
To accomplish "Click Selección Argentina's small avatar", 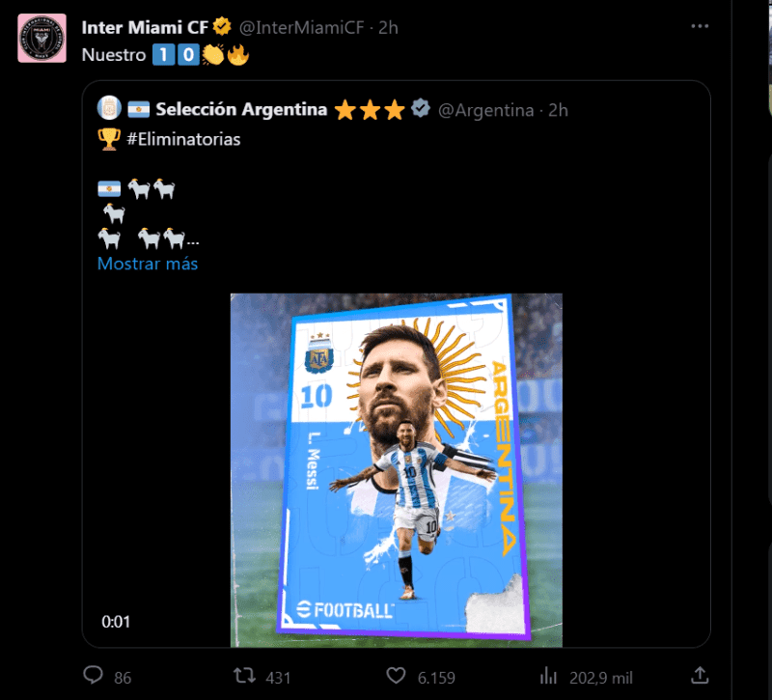I will (x=108, y=109).
